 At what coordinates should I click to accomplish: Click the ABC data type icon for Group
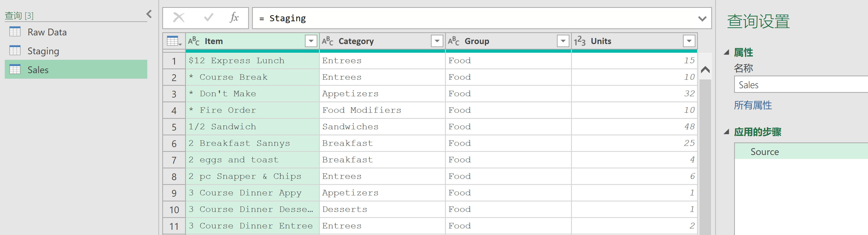pos(453,41)
